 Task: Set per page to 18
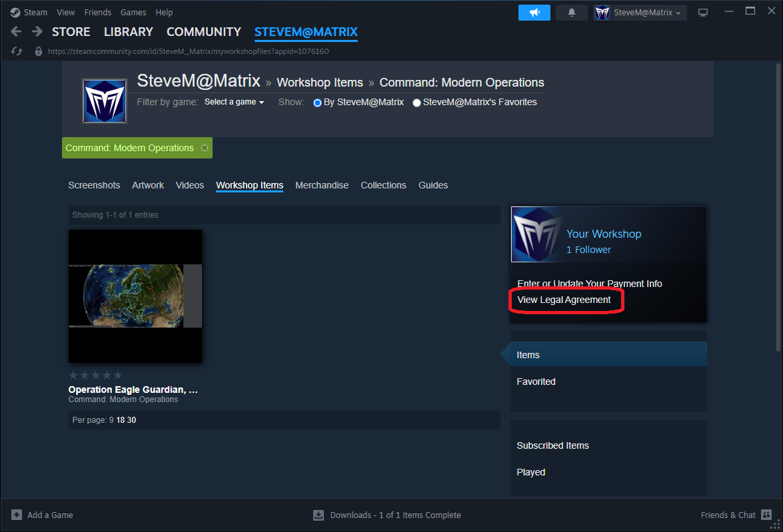[121, 420]
